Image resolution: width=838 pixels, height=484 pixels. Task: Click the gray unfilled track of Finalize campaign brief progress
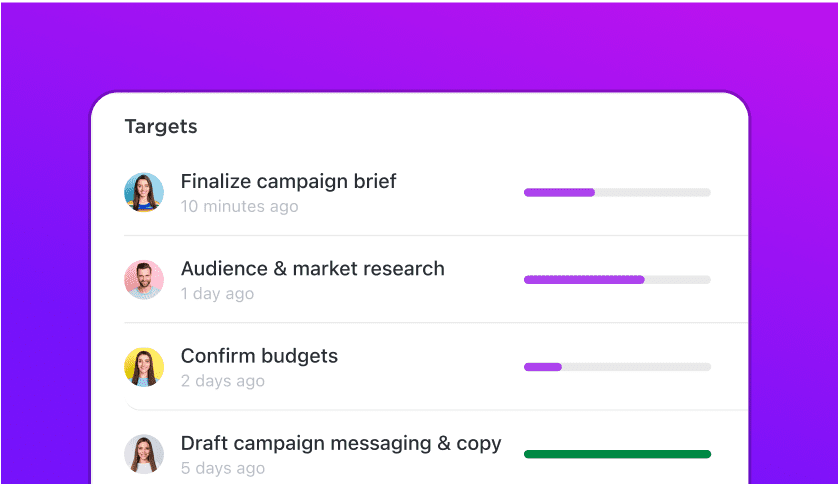652,192
